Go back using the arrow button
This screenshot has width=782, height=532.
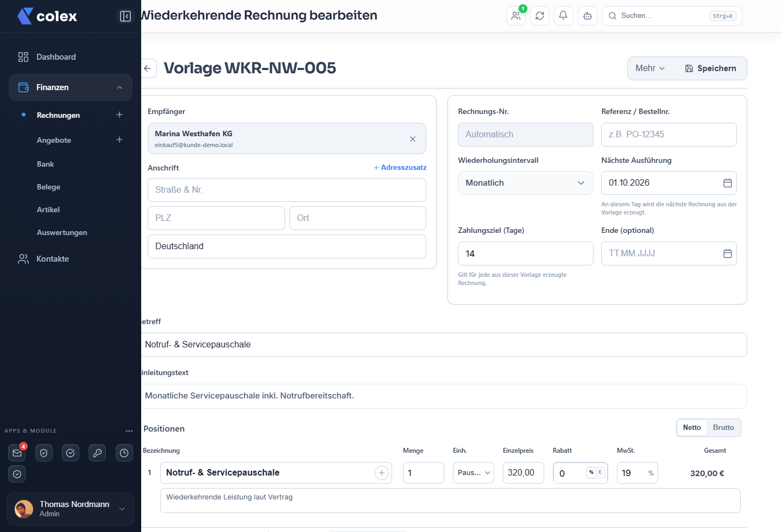click(147, 68)
